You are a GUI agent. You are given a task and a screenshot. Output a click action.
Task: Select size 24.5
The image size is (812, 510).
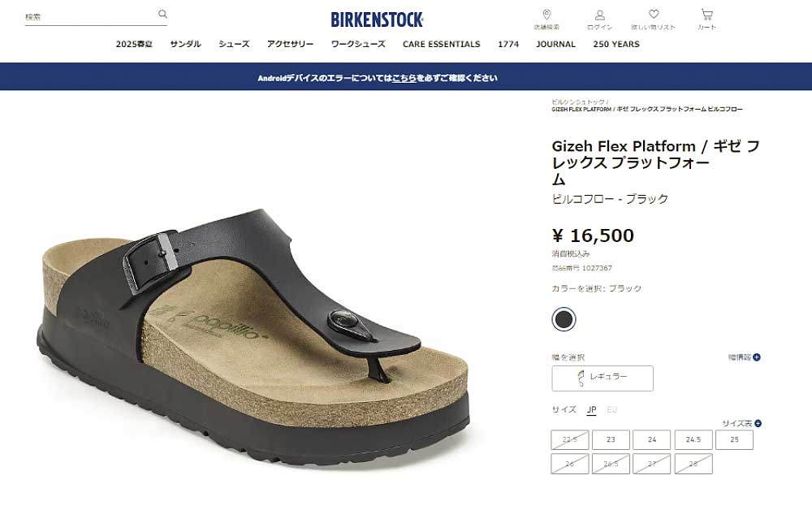pyautogui.click(x=693, y=439)
